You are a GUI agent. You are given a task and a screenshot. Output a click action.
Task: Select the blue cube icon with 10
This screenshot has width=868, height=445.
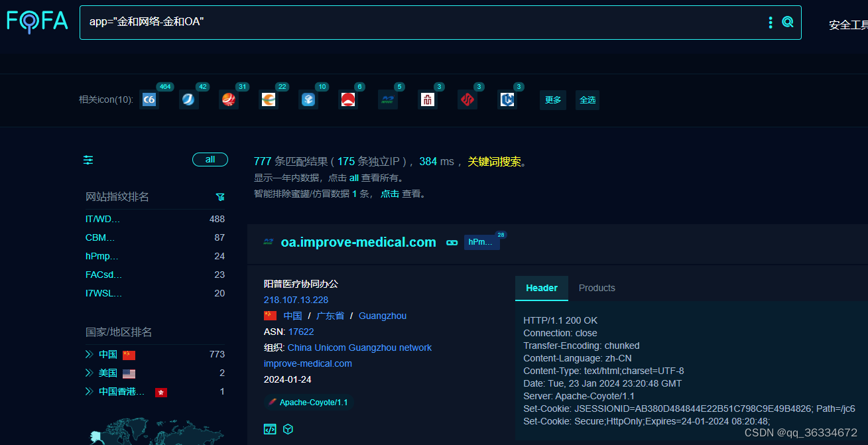coord(308,100)
